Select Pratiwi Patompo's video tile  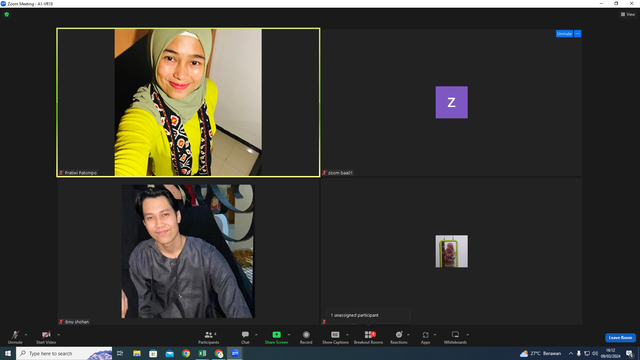(188, 102)
